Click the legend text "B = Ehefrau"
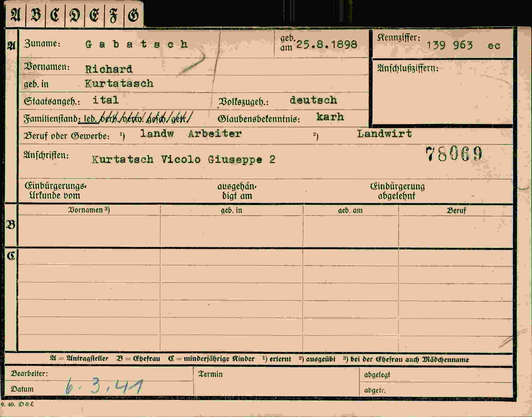This screenshot has width=532, height=417. (x=138, y=359)
